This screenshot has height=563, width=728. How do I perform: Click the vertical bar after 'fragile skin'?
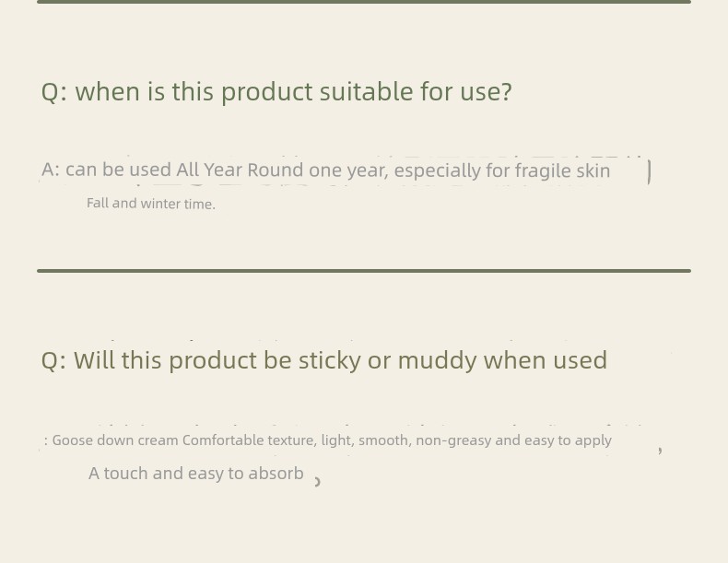(x=649, y=171)
